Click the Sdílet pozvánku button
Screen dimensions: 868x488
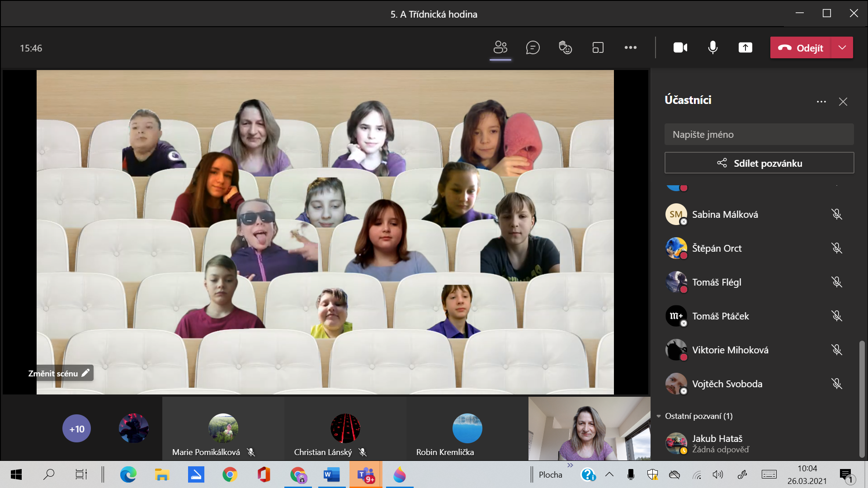759,163
